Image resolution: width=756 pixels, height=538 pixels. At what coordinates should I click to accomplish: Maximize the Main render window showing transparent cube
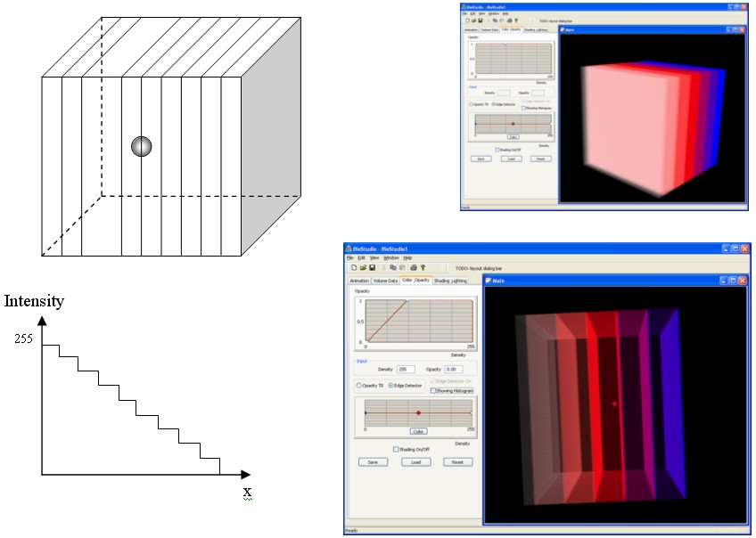pos(732,281)
